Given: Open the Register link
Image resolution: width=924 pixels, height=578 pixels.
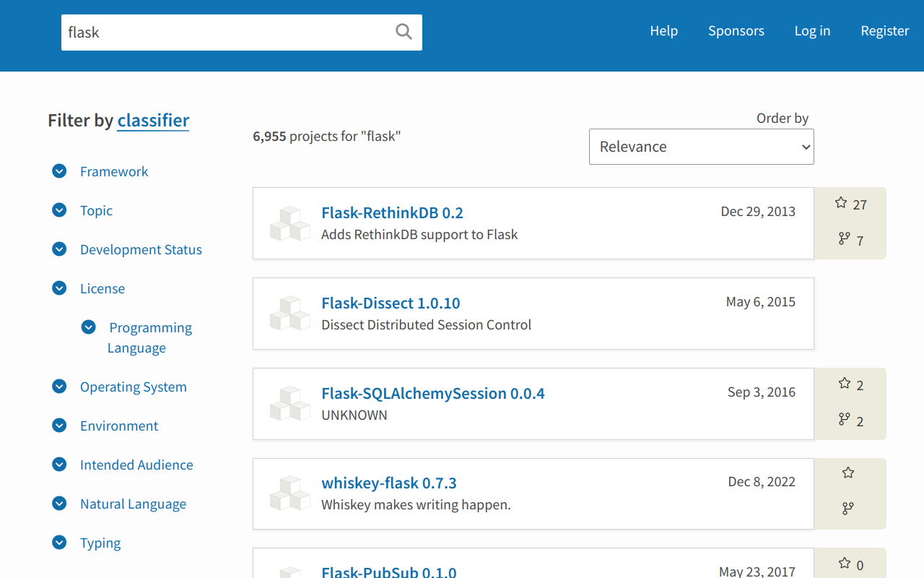Looking at the screenshot, I should (x=884, y=31).
